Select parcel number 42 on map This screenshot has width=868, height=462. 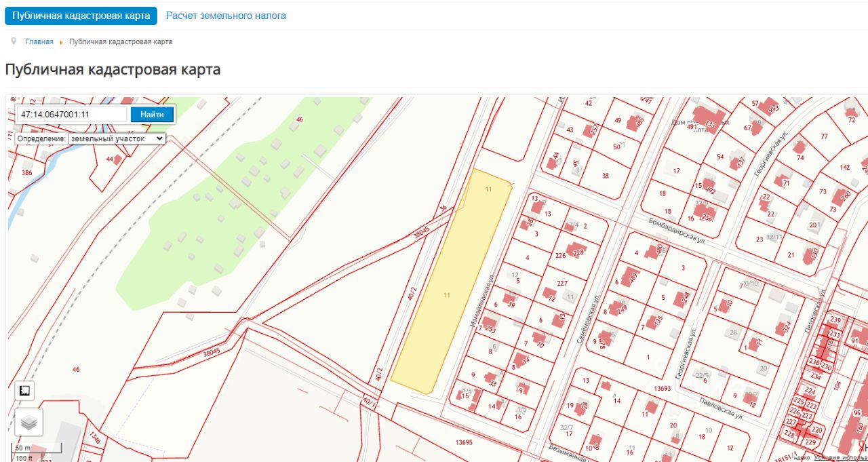[x=589, y=102]
